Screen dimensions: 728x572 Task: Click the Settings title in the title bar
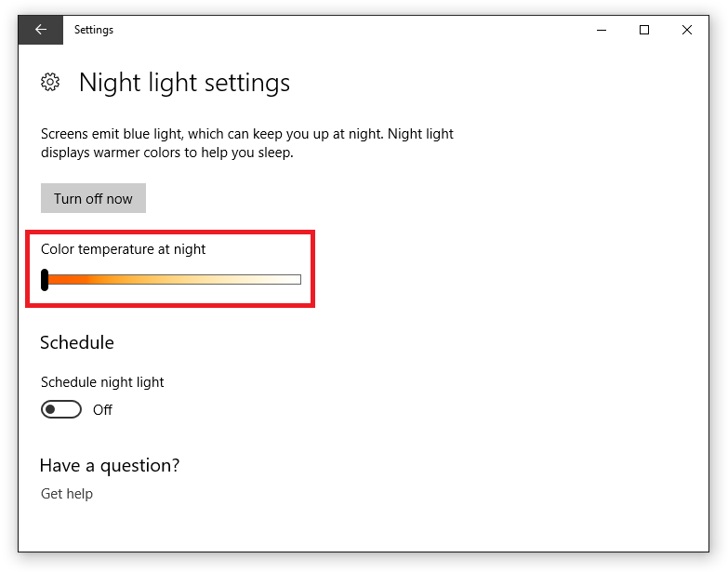[94, 30]
